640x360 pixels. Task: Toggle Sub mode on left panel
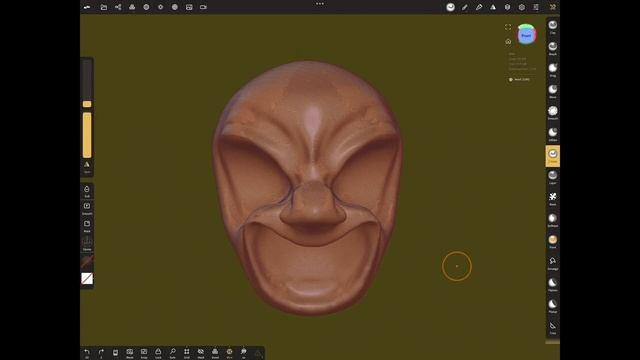[87, 191]
